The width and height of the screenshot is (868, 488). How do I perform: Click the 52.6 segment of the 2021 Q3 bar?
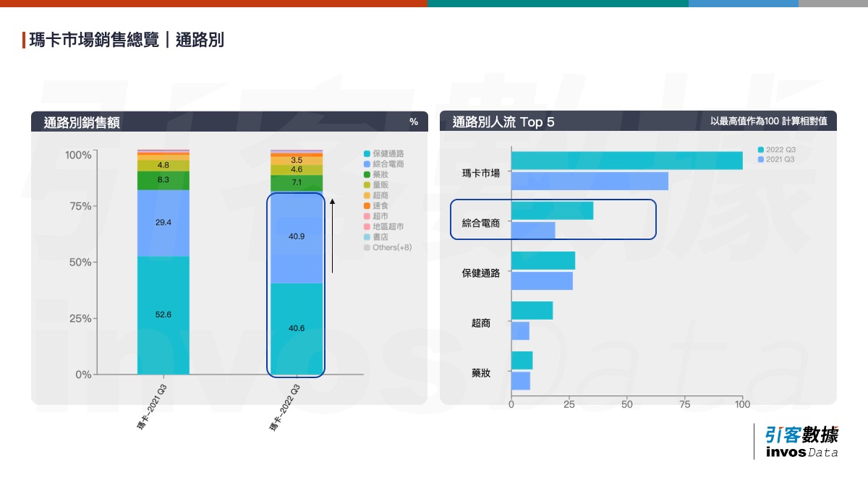tap(163, 315)
